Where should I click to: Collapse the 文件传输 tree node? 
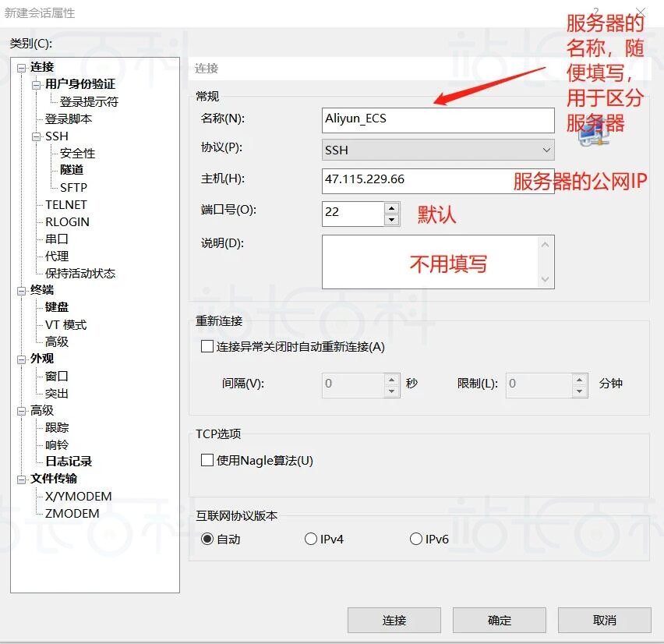point(21,479)
